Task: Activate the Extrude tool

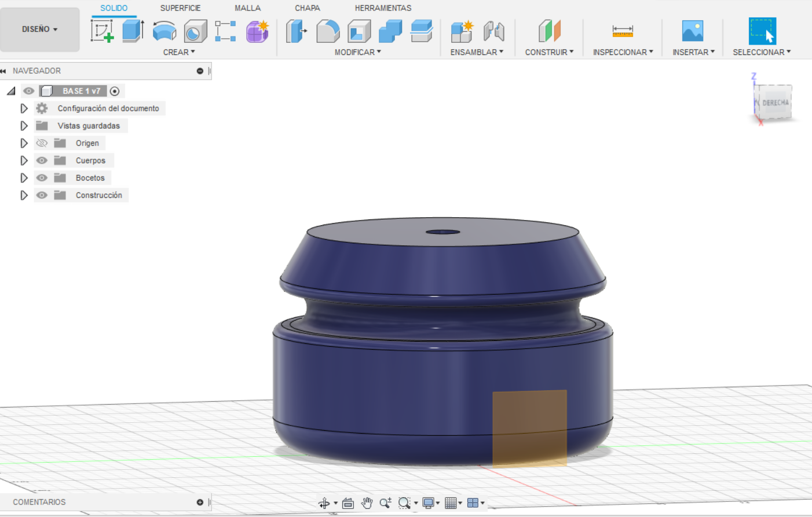Action: (x=133, y=31)
